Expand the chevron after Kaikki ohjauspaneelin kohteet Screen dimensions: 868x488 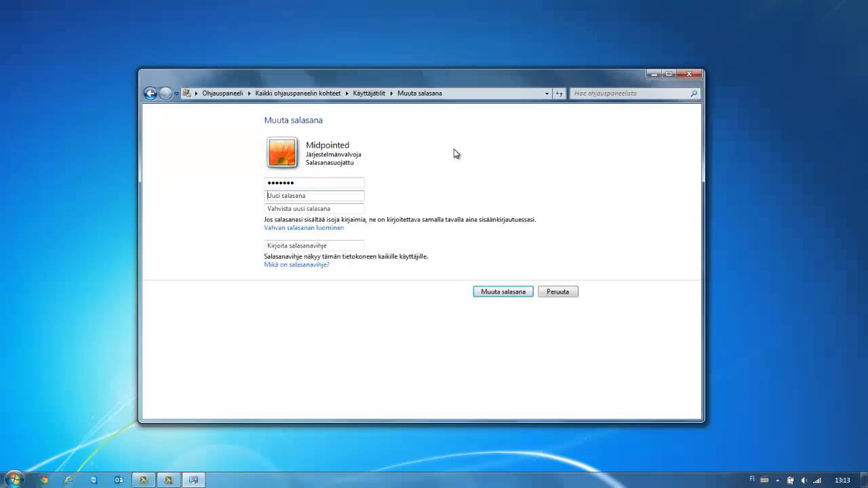click(x=347, y=93)
